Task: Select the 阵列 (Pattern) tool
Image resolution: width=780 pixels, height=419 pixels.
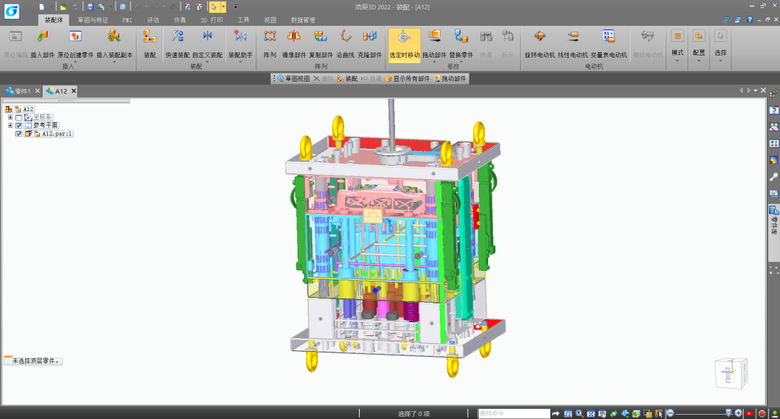Action: point(269,40)
